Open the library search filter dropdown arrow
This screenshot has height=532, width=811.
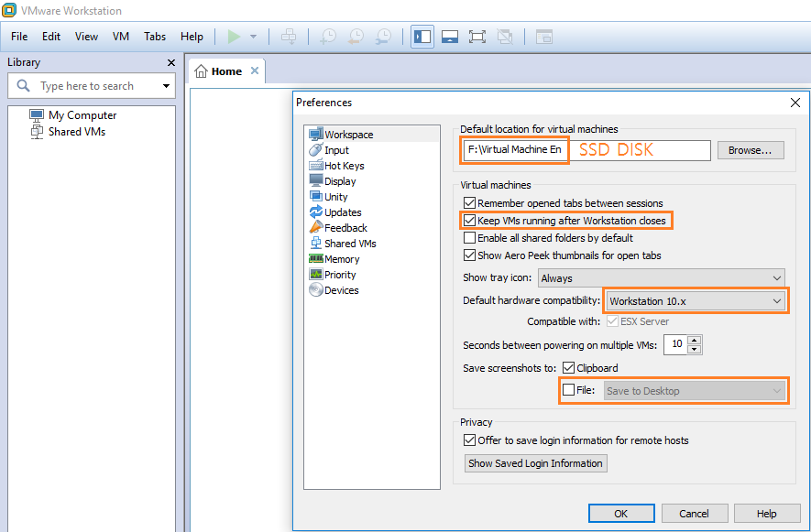166,86
